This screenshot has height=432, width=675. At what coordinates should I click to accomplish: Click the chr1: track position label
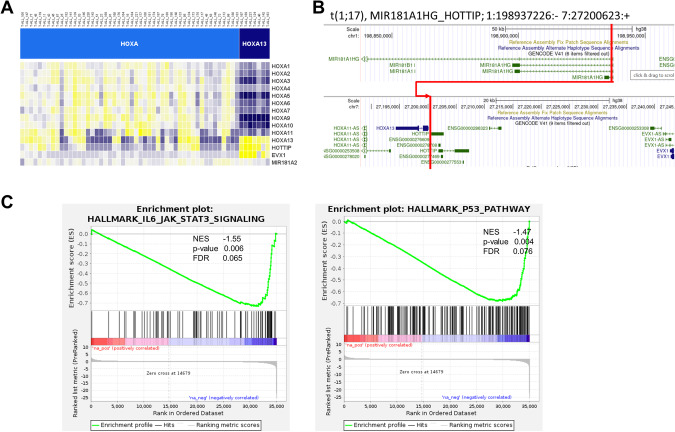click(x=353, y=36)
